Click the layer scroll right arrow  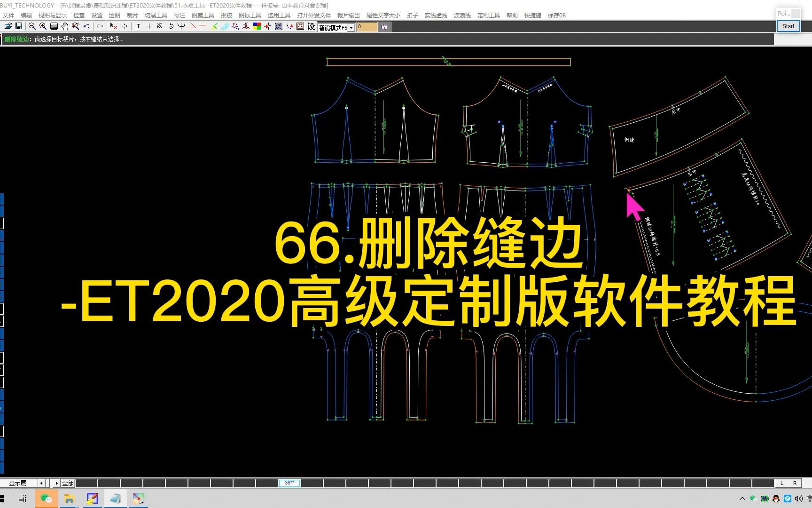point(57,483)
